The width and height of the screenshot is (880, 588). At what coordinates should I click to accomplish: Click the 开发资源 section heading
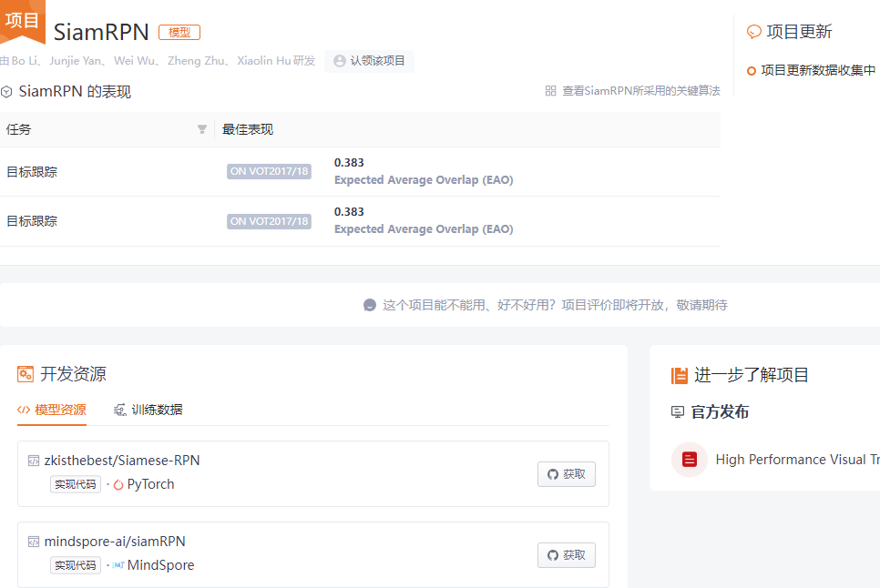pyautogui.click(x=73, y=374)
